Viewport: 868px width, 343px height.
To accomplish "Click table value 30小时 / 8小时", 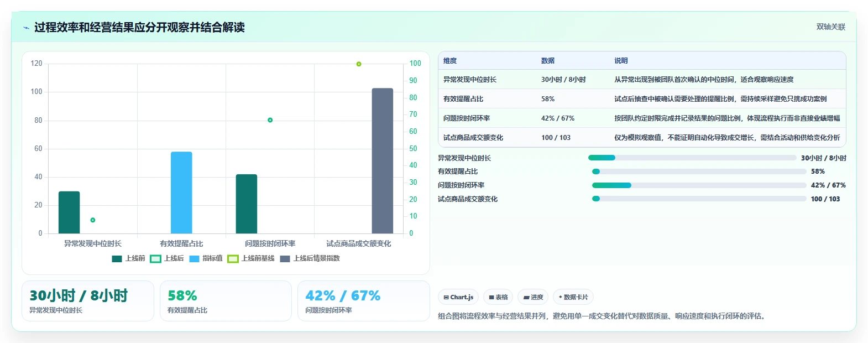I will [x=563, y=80].
